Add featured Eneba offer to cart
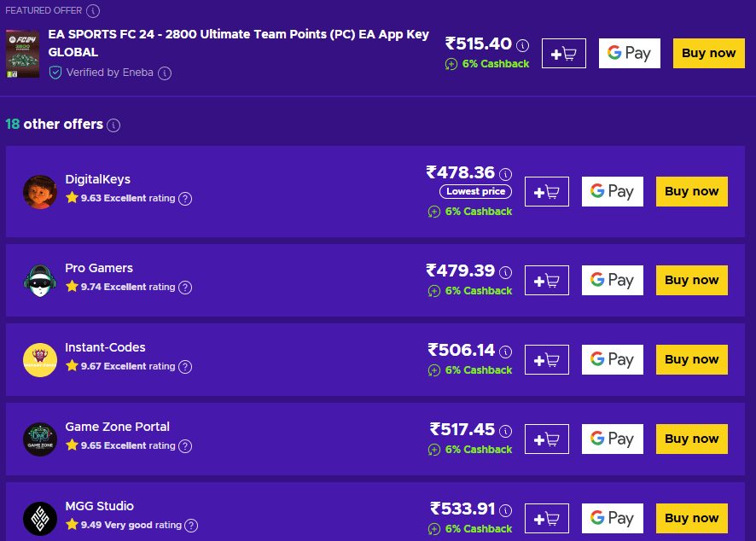This screenshot has width=756, height=541. click(563, 54)
